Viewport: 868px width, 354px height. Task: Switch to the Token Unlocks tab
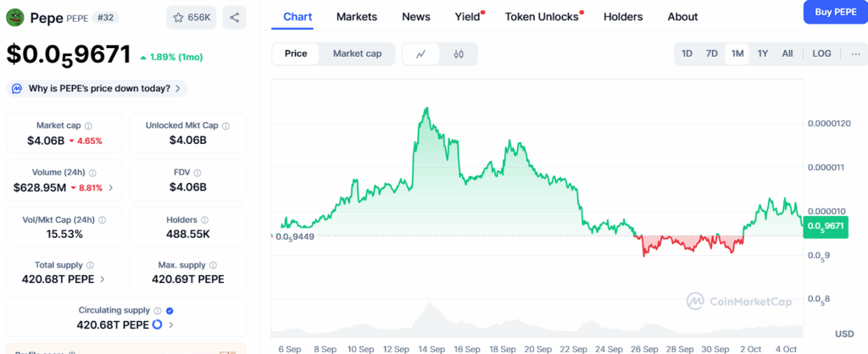point(541,17)
